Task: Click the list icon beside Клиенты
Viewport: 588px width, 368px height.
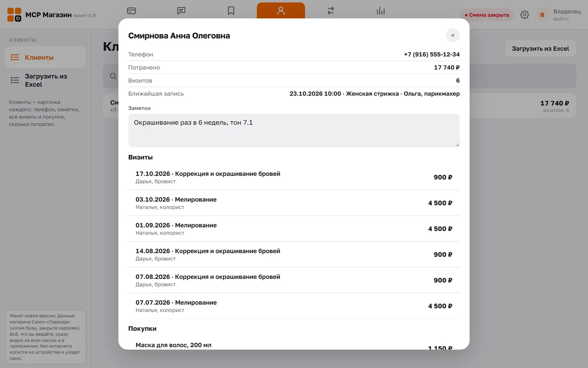Action: pyautogui.click(x=15, y=57)
